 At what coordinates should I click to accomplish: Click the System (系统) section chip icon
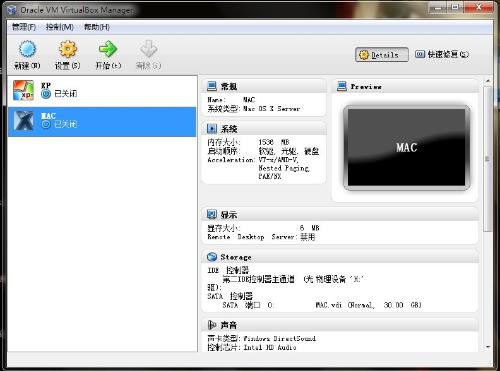(x=212, y=128)
